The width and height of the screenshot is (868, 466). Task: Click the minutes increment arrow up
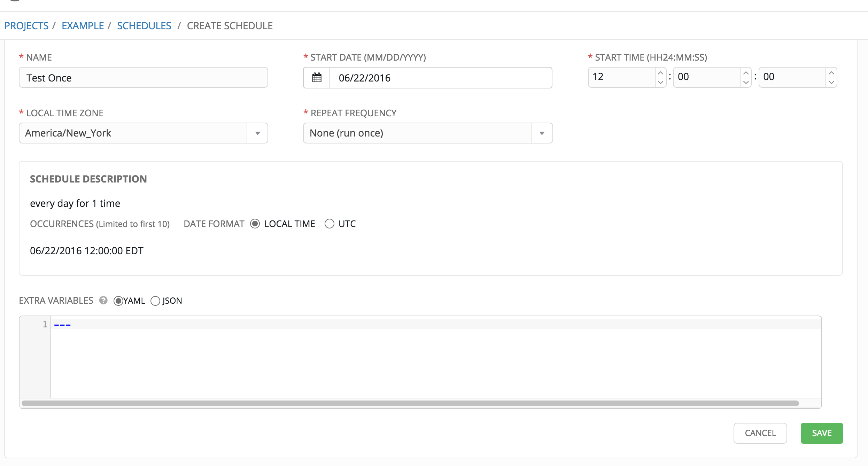pos(746,73)
